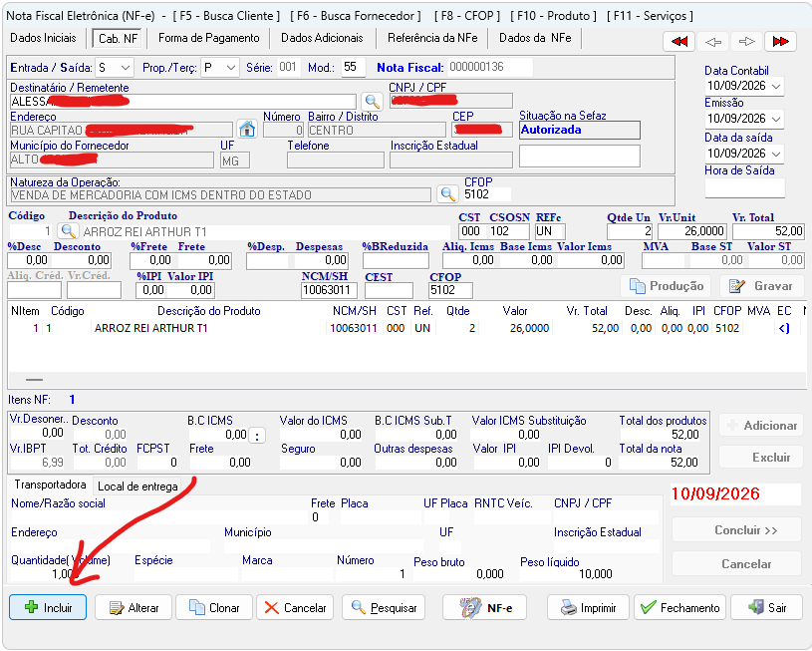Click the Fechamento button

[x=679, y=607]
